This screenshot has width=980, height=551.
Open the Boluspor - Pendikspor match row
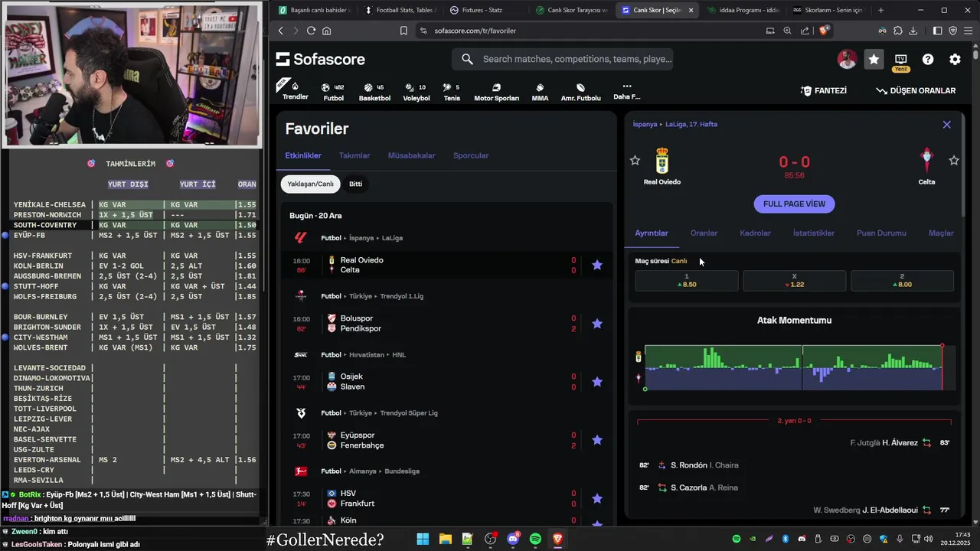click(x=447, y=324)
